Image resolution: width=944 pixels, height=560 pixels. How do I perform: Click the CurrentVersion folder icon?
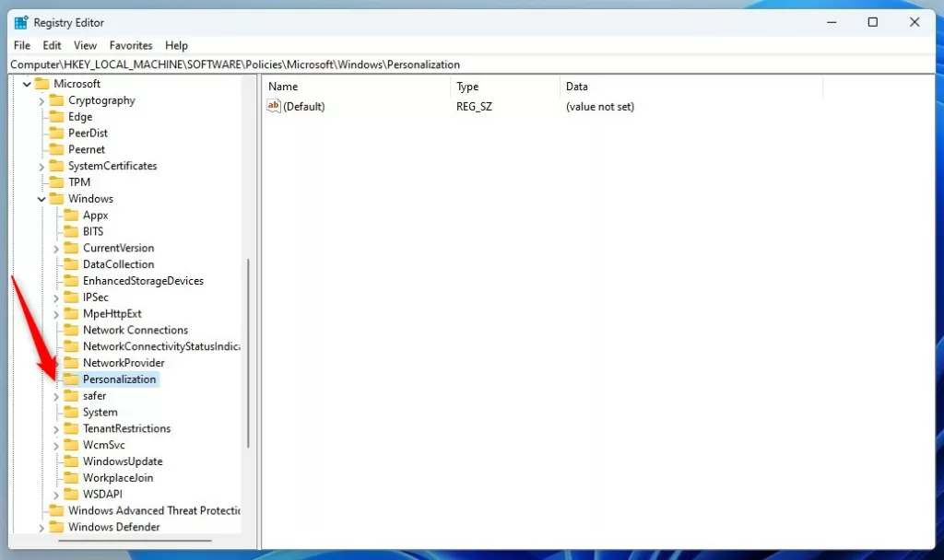tap(71, 247)
